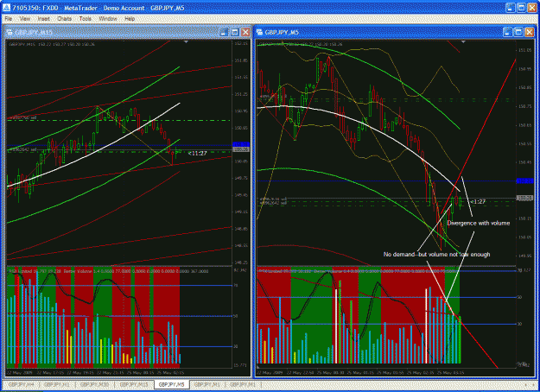Click the chart shift triangle in M15 chart
This screenshot has width=540, height=392.
click(186, 42)
